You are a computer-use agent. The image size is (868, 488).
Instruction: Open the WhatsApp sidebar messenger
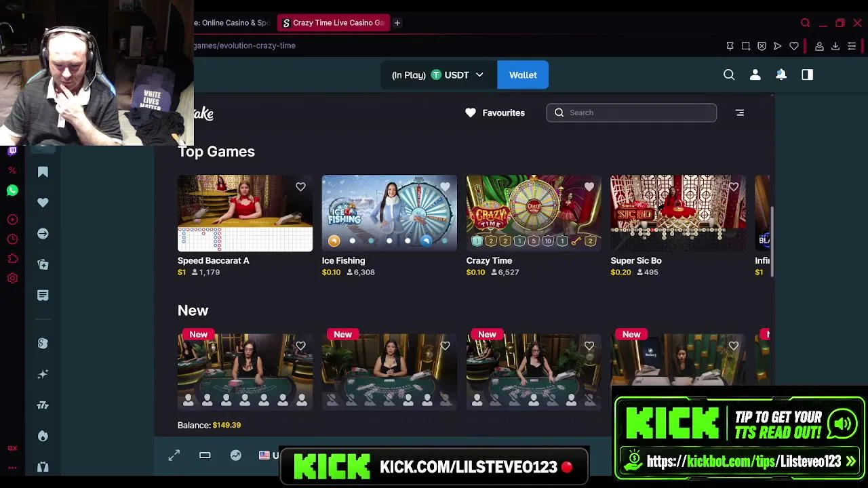pos(12,190)
